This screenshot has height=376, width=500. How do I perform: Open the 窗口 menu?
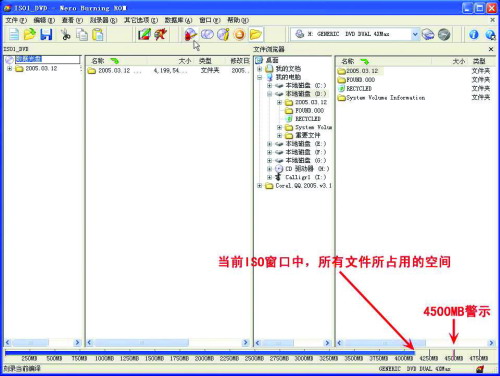[x=210, y=20]
